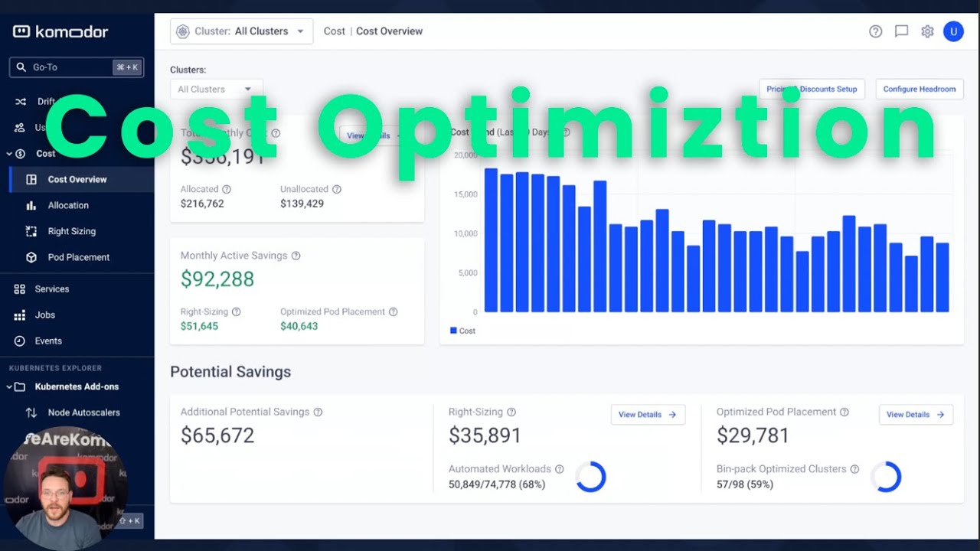The width and height of the screenshot is (980, 551).
Task: Click the Services grid icon
Action: (x=20, y=289)
